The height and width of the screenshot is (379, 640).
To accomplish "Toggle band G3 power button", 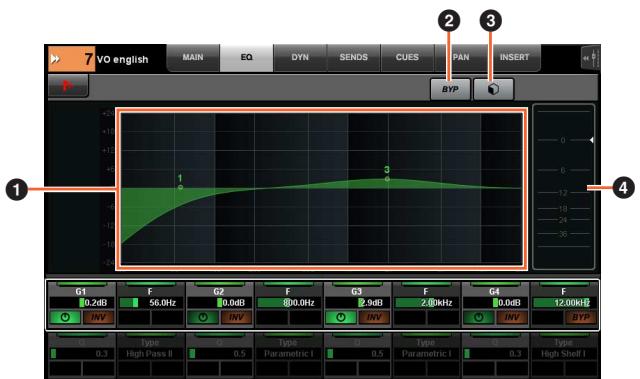I will click(341, 317).
